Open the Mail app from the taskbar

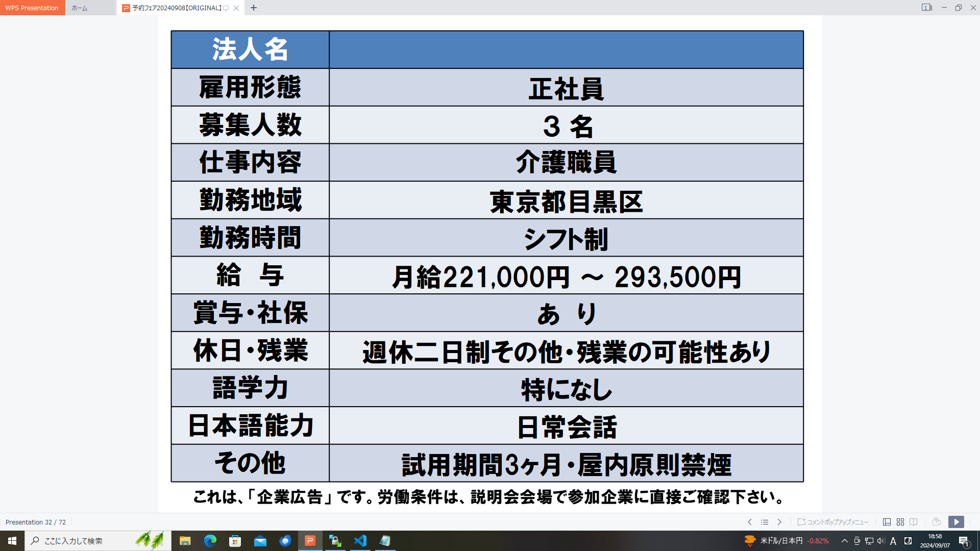pyautogui.click(x=260, y=541)
